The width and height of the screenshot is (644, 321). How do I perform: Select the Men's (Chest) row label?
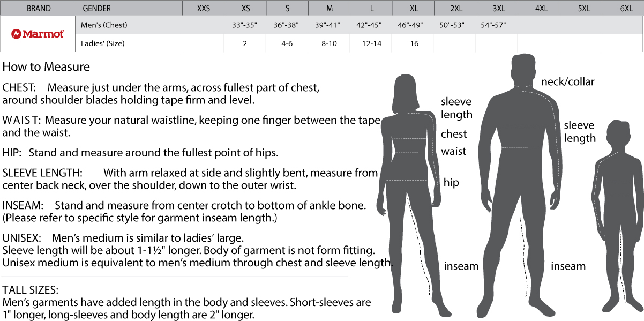coord(103,25)
